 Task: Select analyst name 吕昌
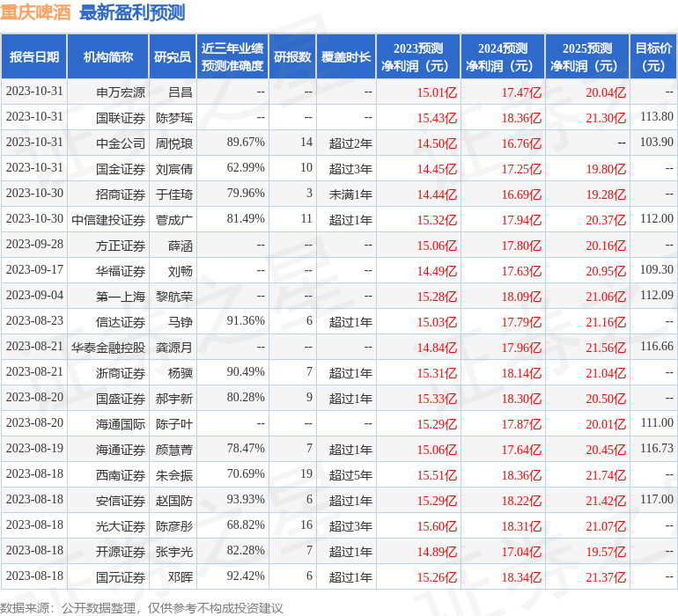pyautogui.click(x=181, y=92)
